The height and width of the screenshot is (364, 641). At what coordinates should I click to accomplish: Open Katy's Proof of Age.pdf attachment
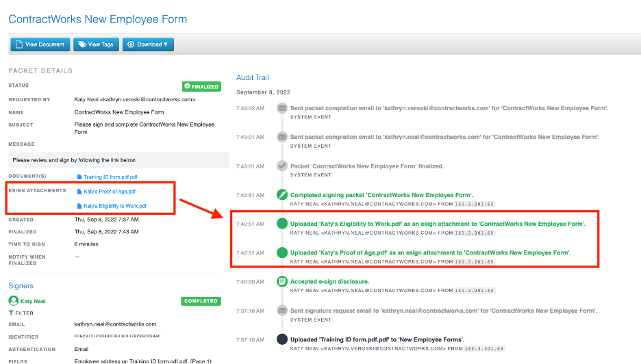pos(110,192)
